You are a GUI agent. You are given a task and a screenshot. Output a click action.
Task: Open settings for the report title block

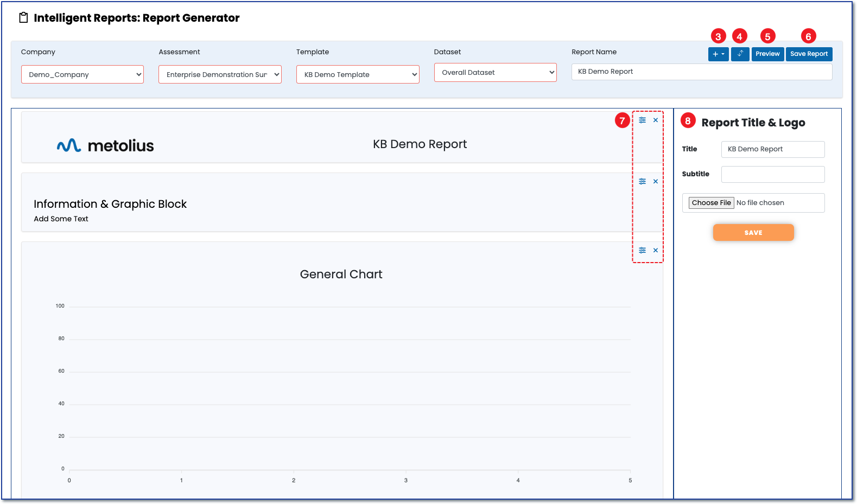(642, 120)
